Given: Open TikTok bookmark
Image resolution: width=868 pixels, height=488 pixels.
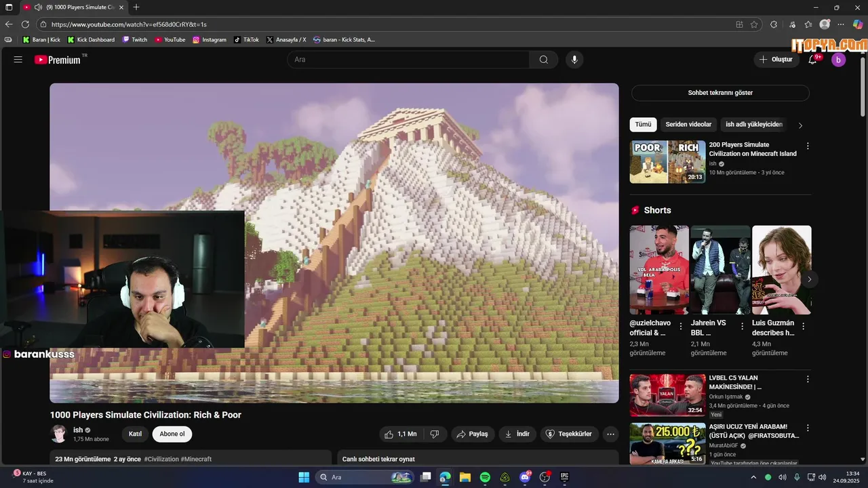Looking at the screenshot, I should tap(246, 40).
